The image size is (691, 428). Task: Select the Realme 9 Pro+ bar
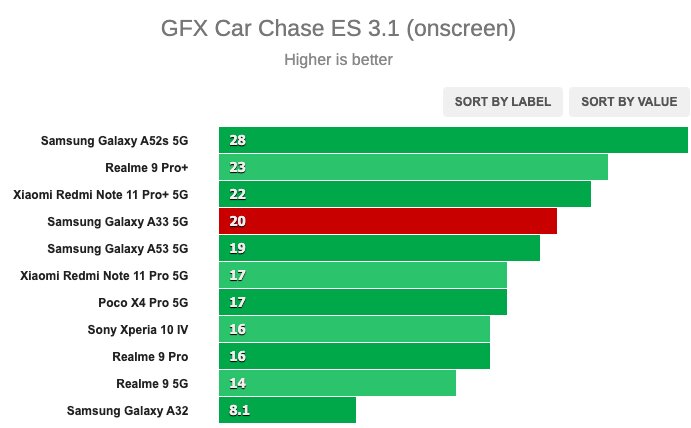[x=413, y=167]
